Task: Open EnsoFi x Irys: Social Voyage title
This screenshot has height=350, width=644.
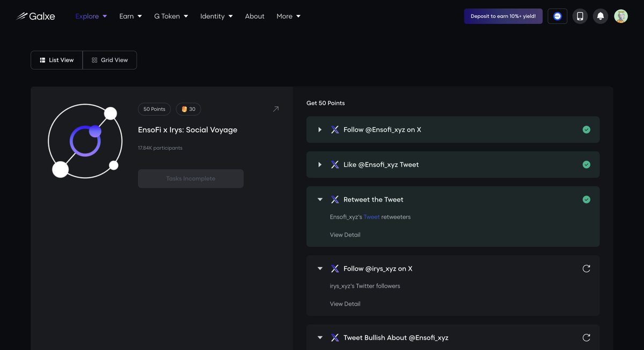Action: click(187, 130)
